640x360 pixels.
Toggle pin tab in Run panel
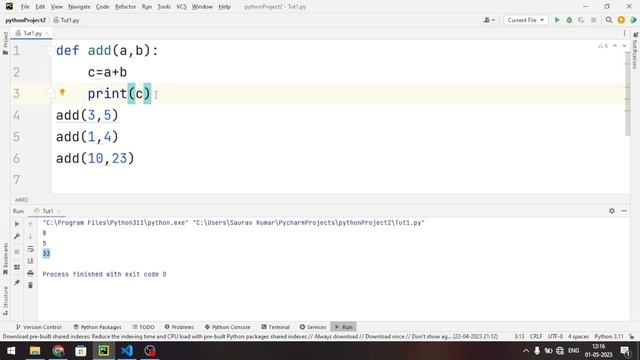pos(17,282)
